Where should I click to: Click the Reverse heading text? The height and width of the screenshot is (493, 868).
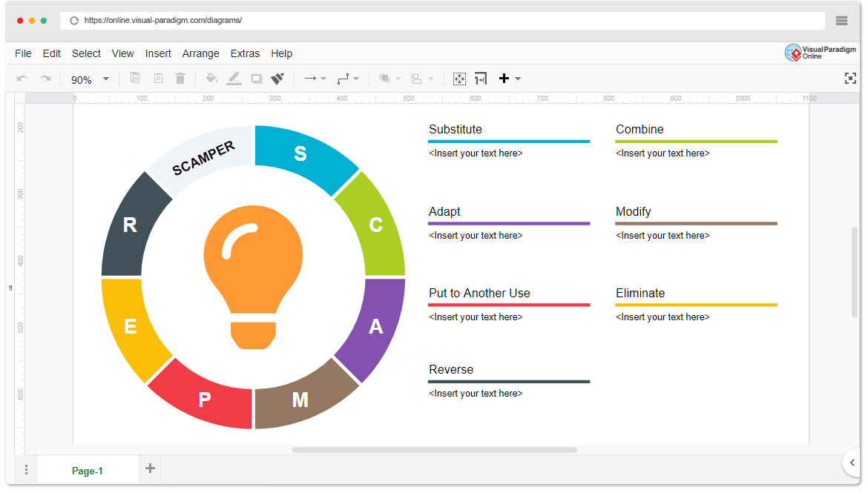[x=451, y=370]
